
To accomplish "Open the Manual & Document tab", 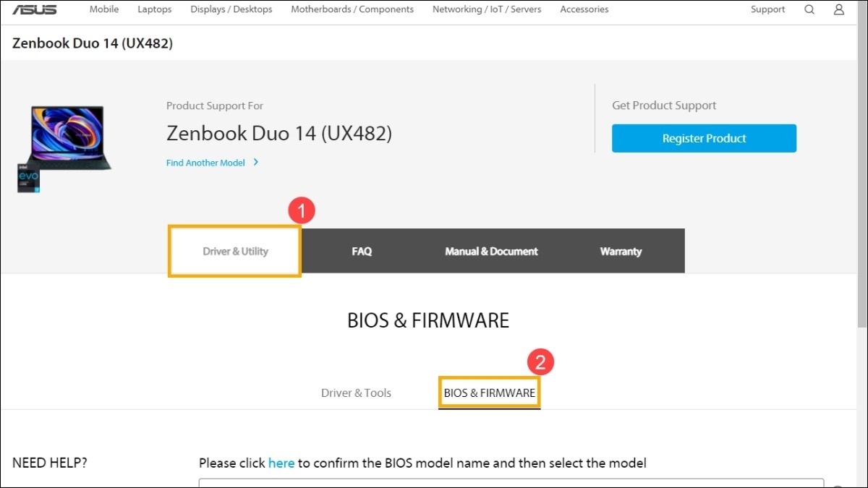I will point(491,251).
